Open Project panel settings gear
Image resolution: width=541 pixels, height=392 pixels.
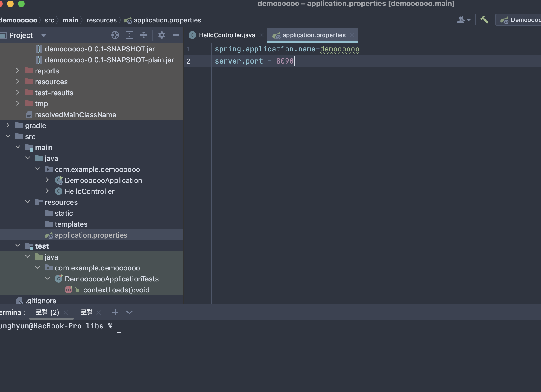point(162,35)
